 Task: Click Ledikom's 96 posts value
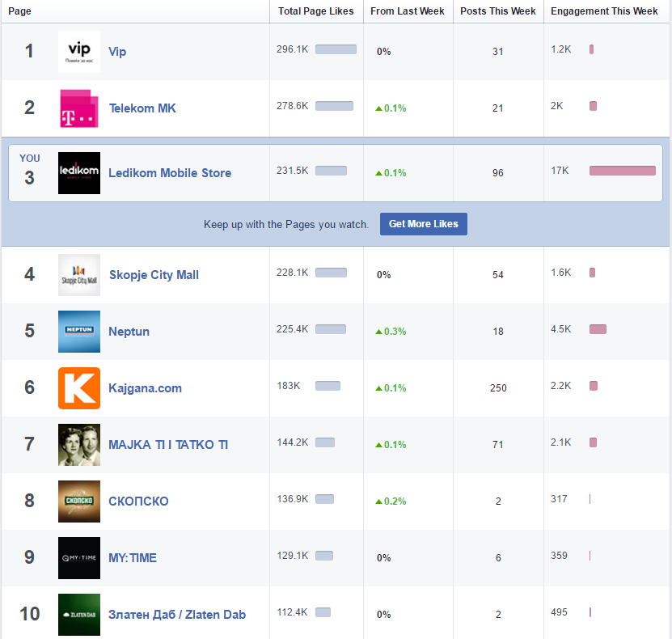click(498, 173)
